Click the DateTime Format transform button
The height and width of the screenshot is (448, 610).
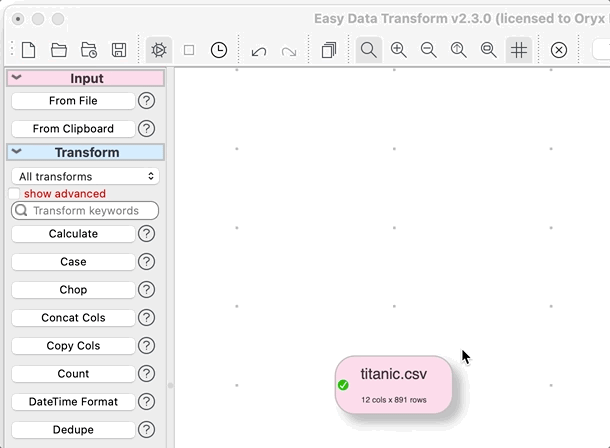pos(73,402)
